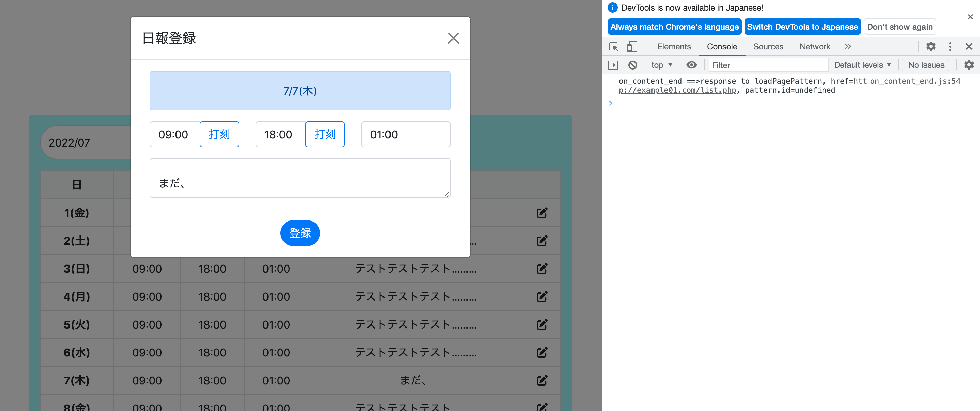
Task: Select the inspect element cursor tool
Action: (x=613, y=46)
